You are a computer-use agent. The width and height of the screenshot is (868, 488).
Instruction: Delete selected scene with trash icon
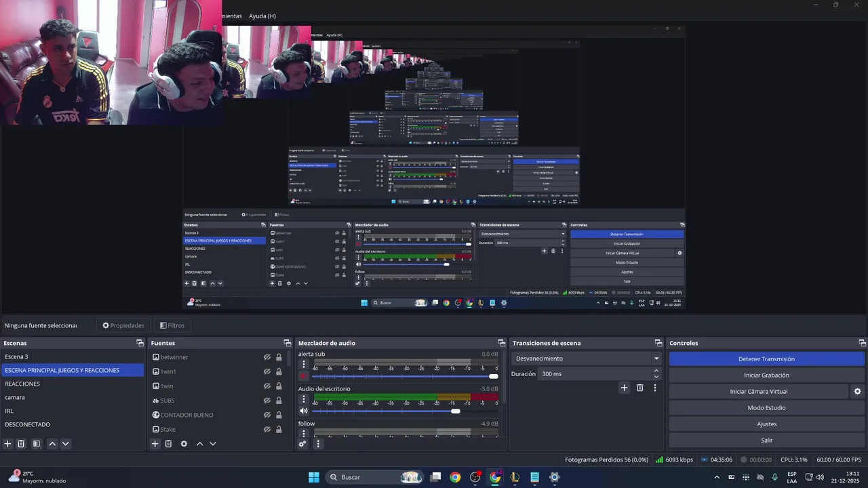[x=21, y=444]
